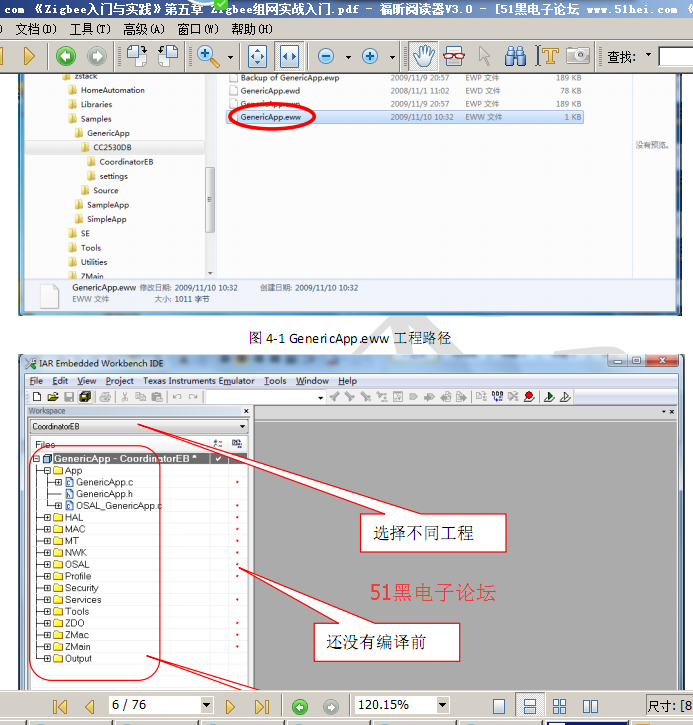This screenshot has height=725, width=693.
Task: Open the 高级(A) menu
Action: click(144, 29)
